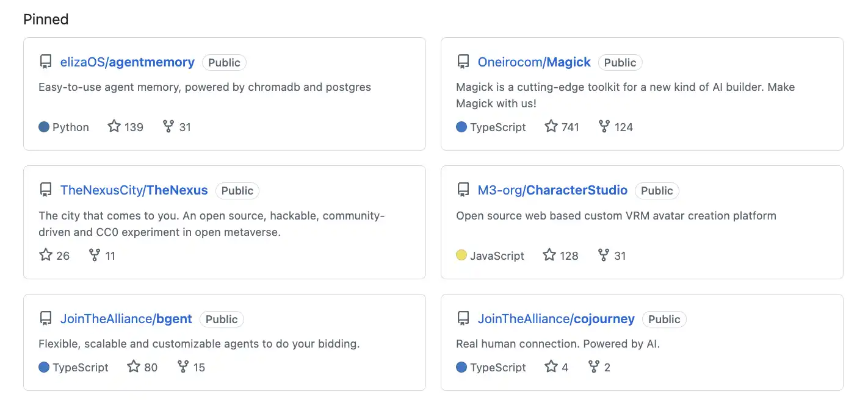Click the star icon on TheNexus card
Image resolution: width=868 pixels, height=411 pixels.
click(45, 254)
